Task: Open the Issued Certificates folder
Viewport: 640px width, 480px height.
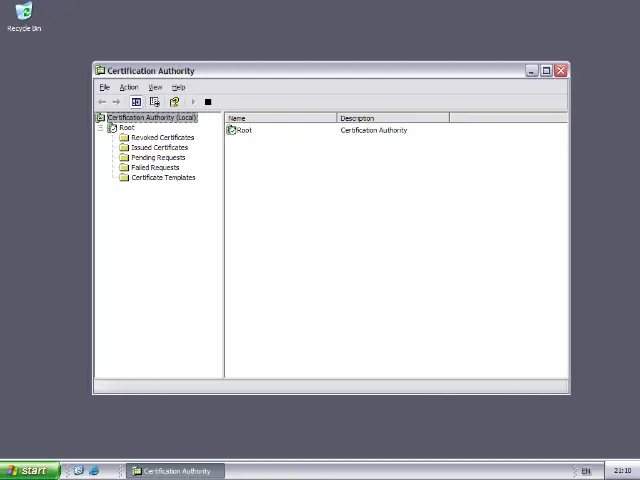Action: pyautogui.click(x=159, y=148)
